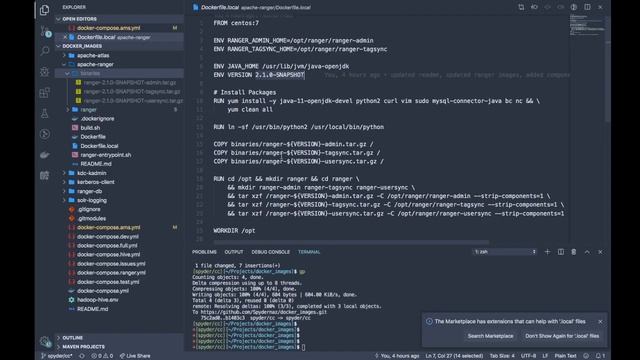Switch to the Debug Console tab

271,252
